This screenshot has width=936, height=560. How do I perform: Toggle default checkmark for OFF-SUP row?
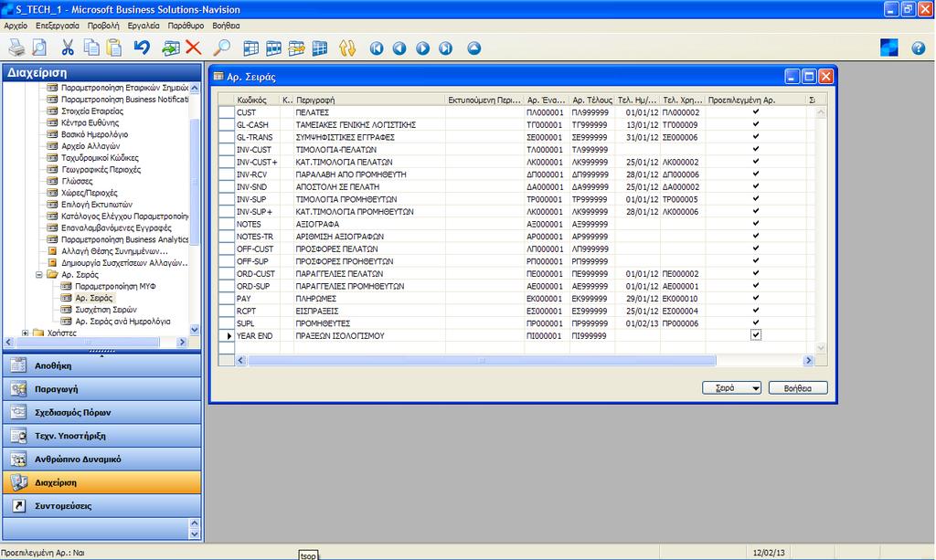coord(756,260)
